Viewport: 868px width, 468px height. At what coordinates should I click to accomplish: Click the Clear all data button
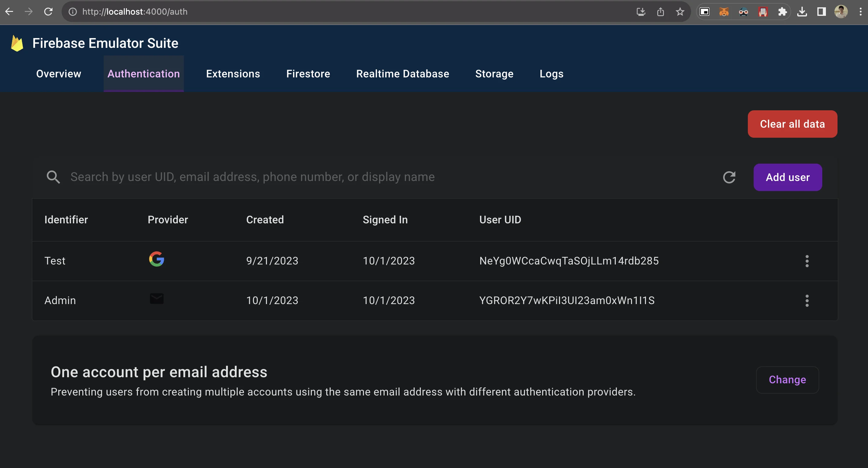click(793, 124)
